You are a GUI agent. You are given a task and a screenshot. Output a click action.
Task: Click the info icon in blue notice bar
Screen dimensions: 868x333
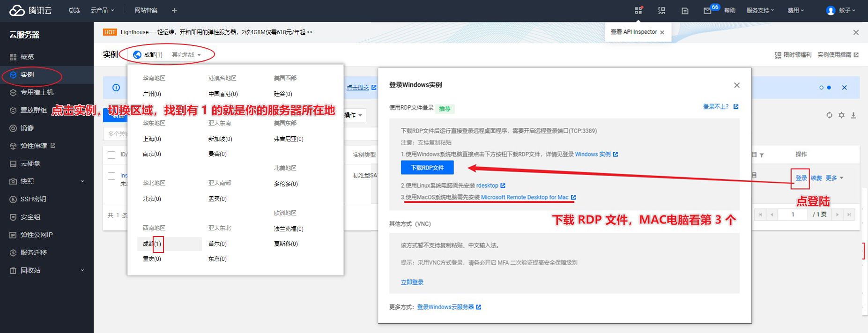116,88
